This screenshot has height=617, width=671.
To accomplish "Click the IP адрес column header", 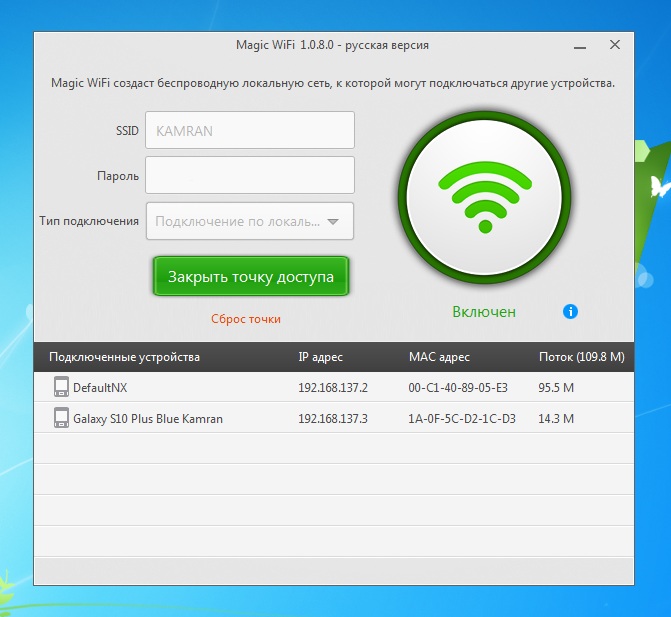I will tap(321, 357).
